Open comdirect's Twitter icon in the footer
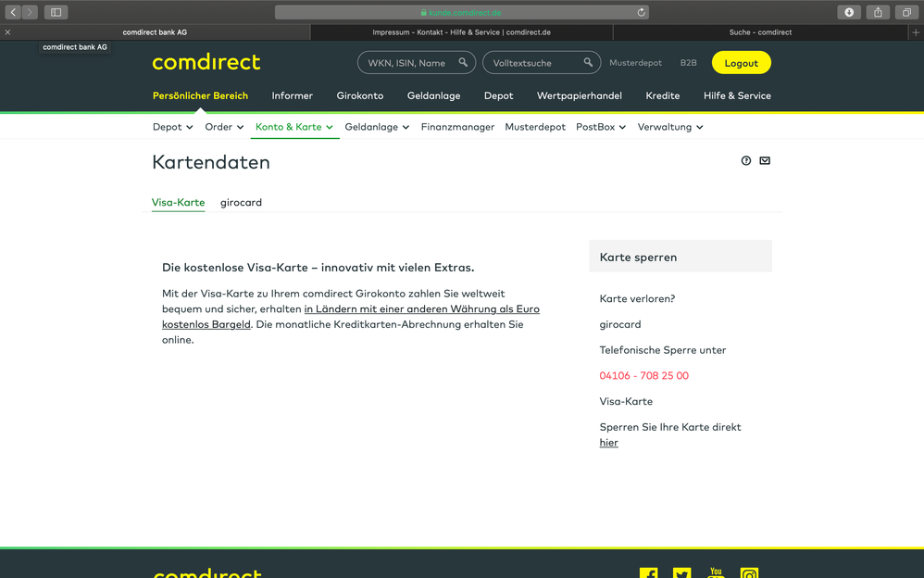Image resolution: width=924 pixels, height=578 pixels. pyautogui.click(x=681, y=572)
